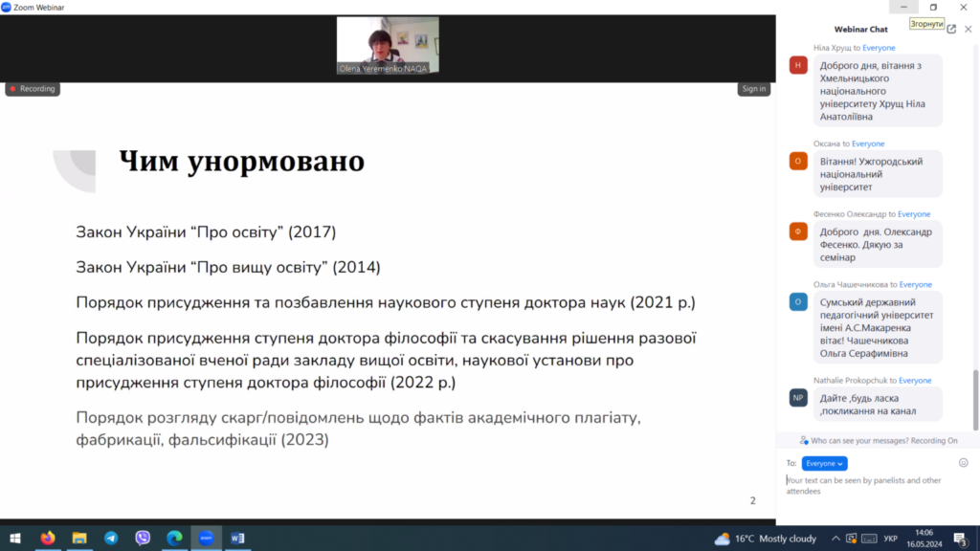
Task: Open the Windows notification center
Action: (x=960, y=539)
